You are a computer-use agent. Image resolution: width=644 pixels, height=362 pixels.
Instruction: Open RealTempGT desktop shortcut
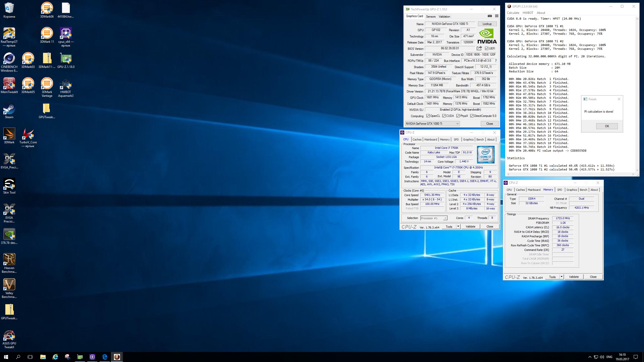click(x=9, y=37)
